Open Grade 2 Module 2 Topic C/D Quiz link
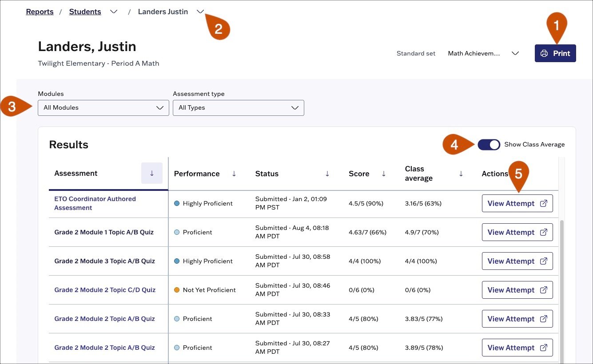The width and height of the screenshot is (593, 364). [x=105, y=290]
